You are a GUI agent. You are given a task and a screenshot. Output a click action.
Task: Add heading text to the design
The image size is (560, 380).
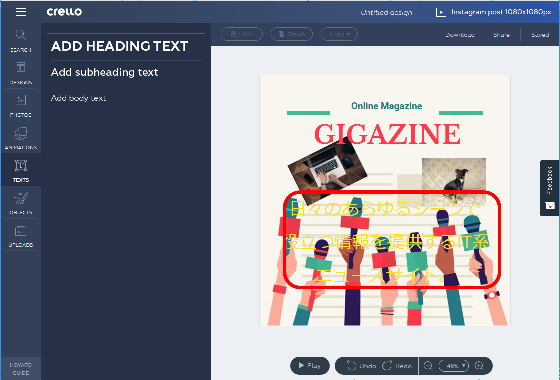pos(119,46)
